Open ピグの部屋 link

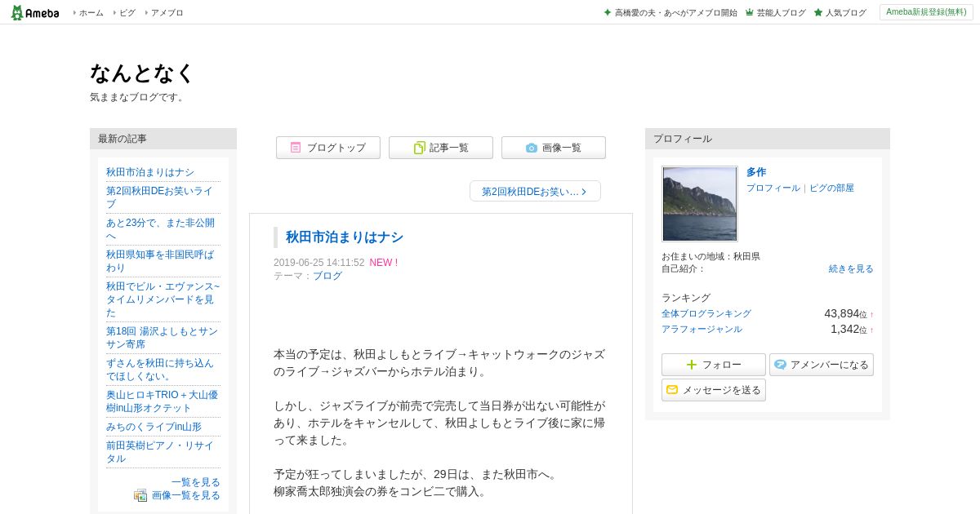click(x=831, y=188)
